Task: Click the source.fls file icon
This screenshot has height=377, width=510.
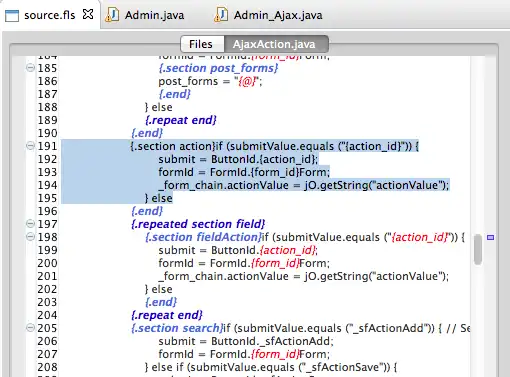Action: [x=12, y=15]
